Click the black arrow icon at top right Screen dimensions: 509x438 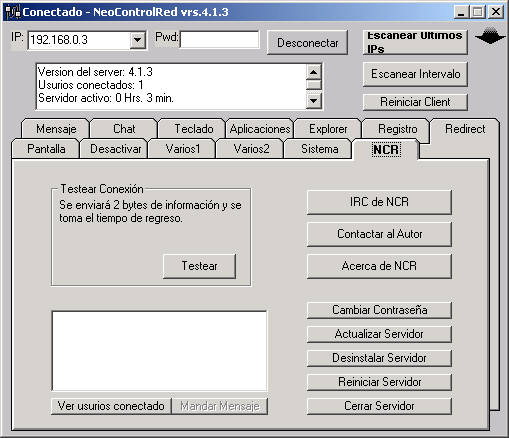(x=490, y=35)
